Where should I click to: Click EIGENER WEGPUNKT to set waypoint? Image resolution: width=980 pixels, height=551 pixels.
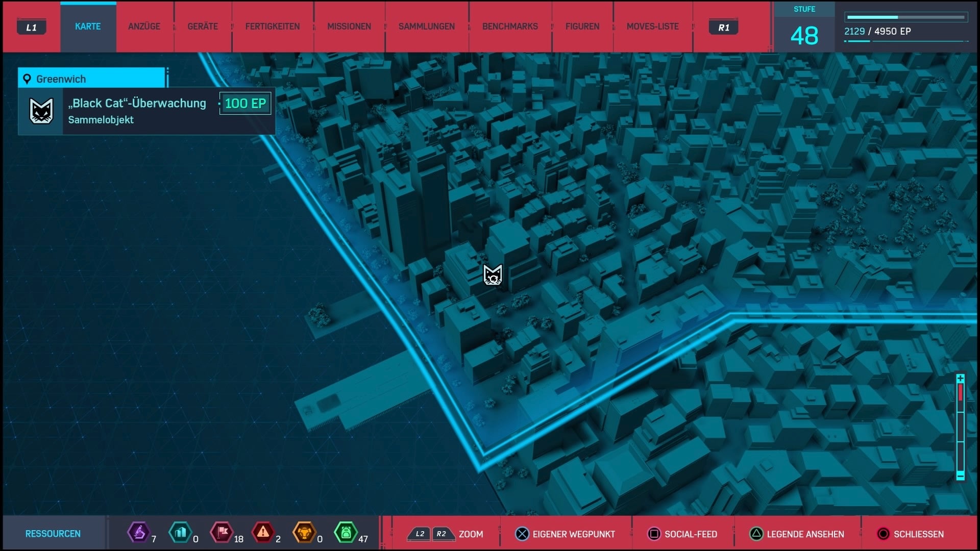[x=574, y=534]
